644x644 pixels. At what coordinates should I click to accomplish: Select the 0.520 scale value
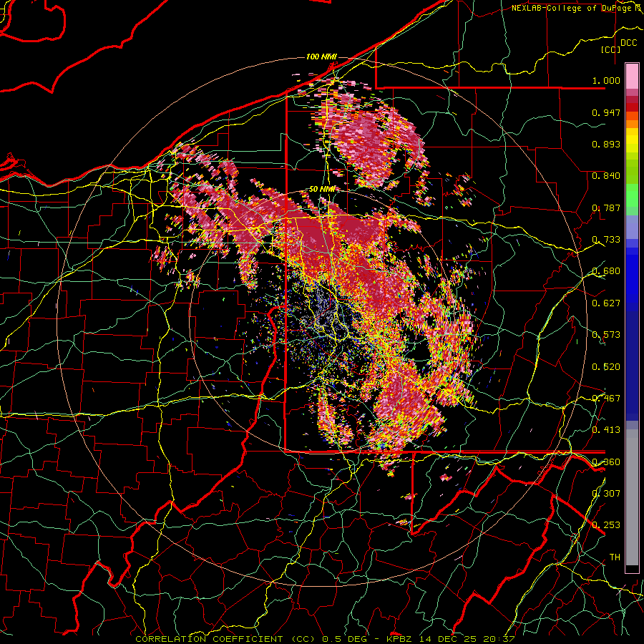coord(606,367)
